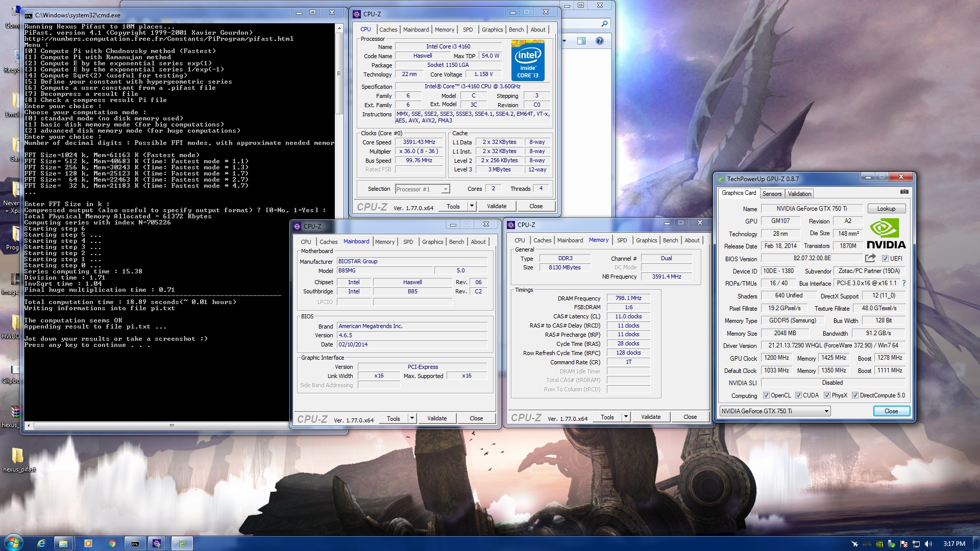Open Windows Explorer from the taskbar
The image size is (980, 551).
[x=63, y=543]
